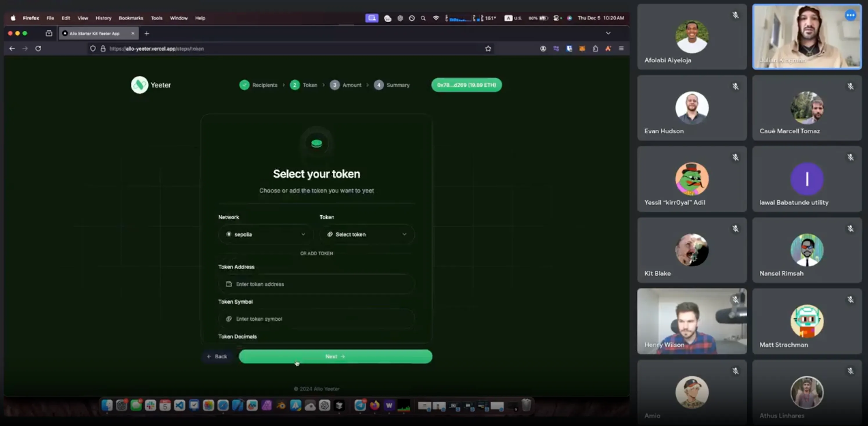
Task: Click the green Next button
Action: point(335,356)
